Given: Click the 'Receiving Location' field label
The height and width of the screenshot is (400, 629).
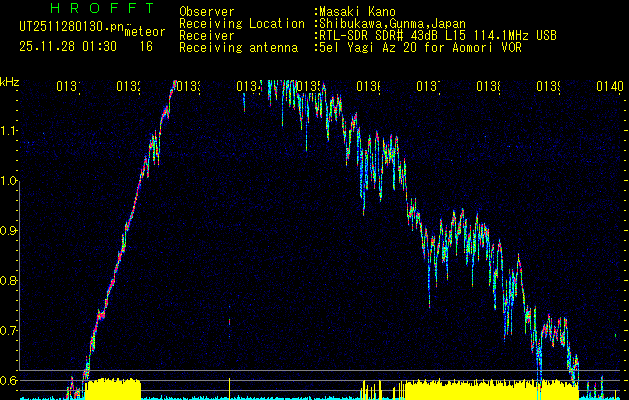Looking at the screenshot, I should point(242,24).
